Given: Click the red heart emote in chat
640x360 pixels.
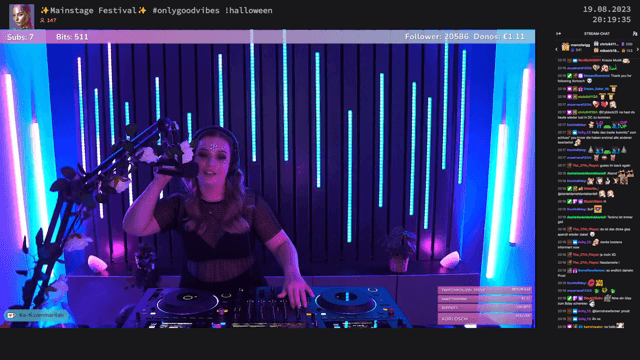Looking at the screenshot, I should click(x=604, y=104).
